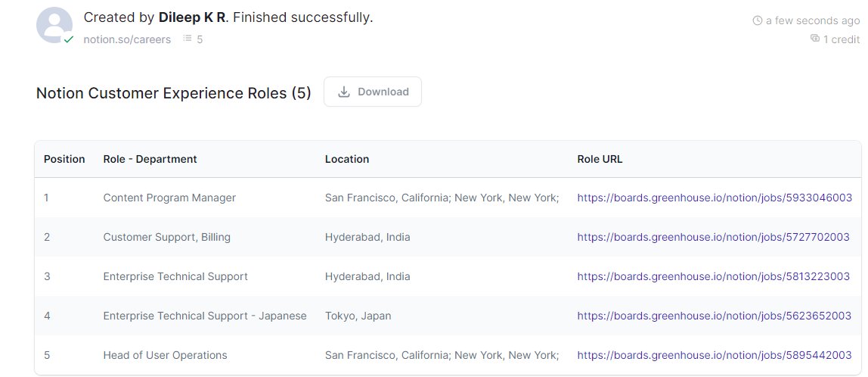
Task: Click the list icon beside count 5
Action: click(x=188, y=39)
